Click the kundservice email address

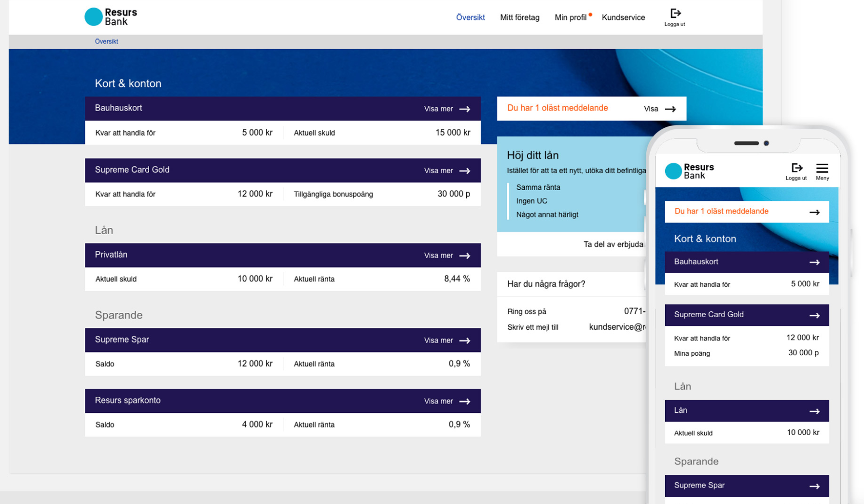(617, 327)
